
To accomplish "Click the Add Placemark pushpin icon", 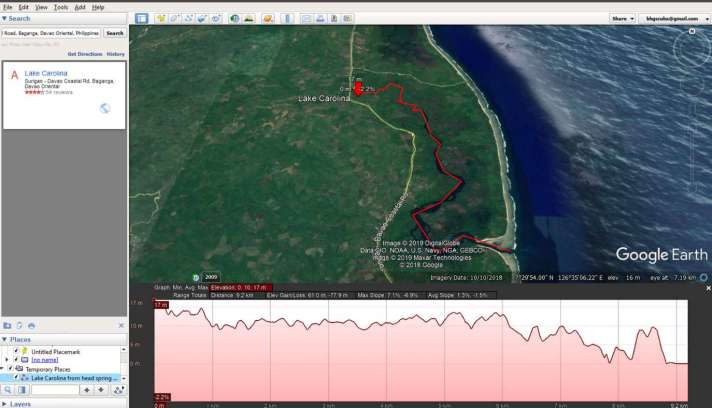I will [x=161, y=18].
